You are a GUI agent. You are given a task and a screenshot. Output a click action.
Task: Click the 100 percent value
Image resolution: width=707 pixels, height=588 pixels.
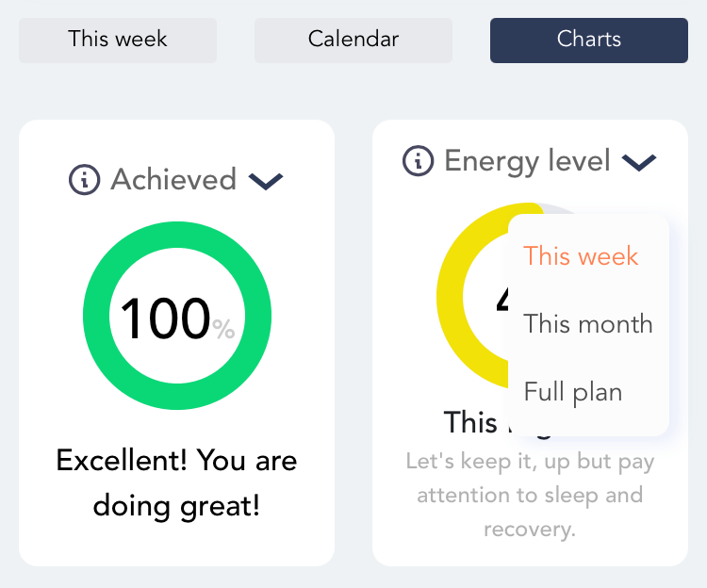166,318
